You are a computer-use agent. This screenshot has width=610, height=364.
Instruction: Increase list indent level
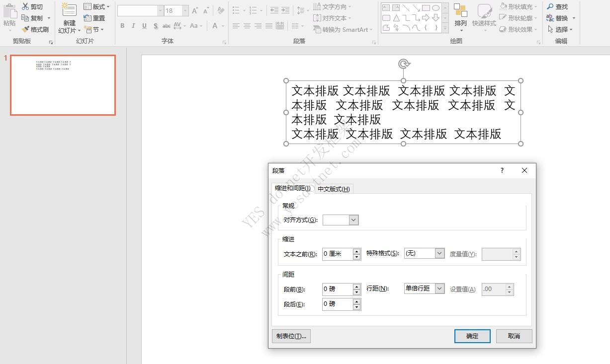[x=285, y=10]
